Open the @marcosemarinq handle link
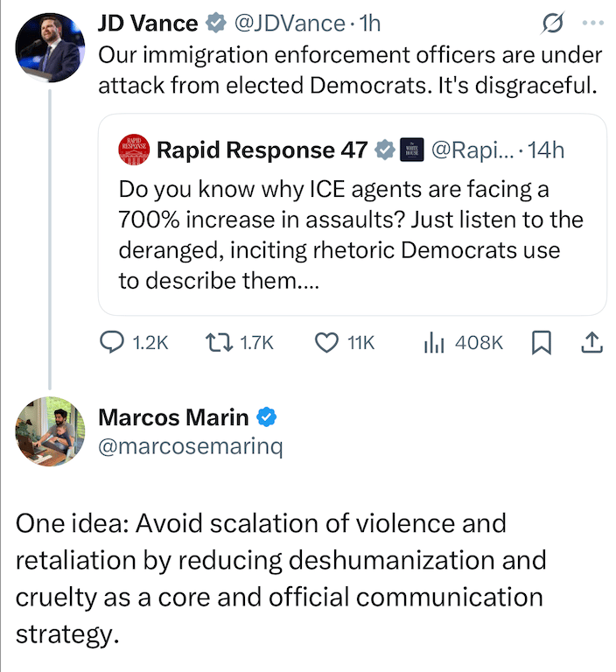 coord(191,446)
